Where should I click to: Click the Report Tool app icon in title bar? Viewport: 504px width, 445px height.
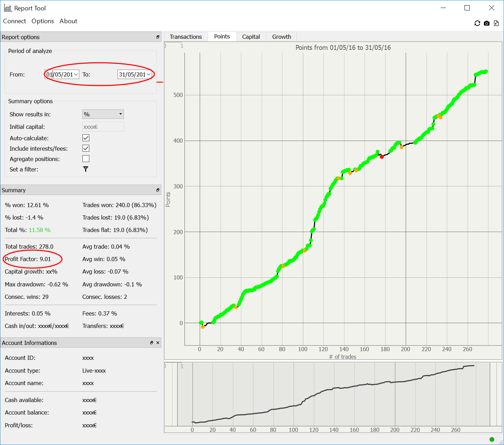click(8, 8)
